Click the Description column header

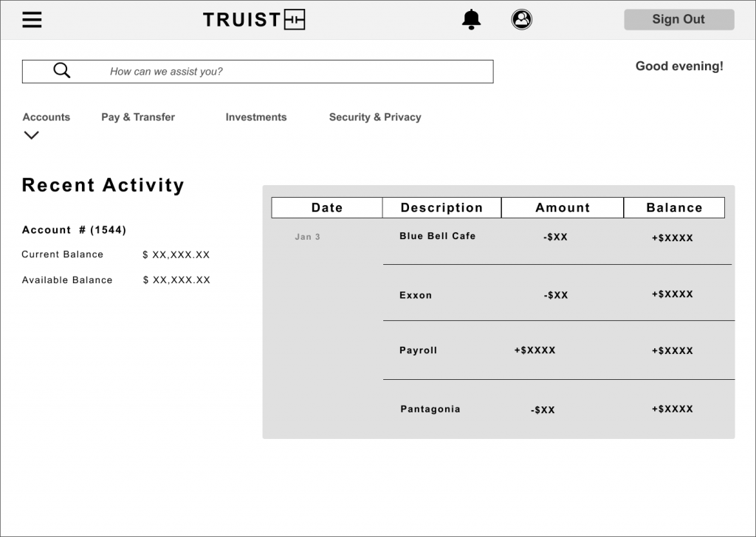pyautogui.click(x=441, y=208)
